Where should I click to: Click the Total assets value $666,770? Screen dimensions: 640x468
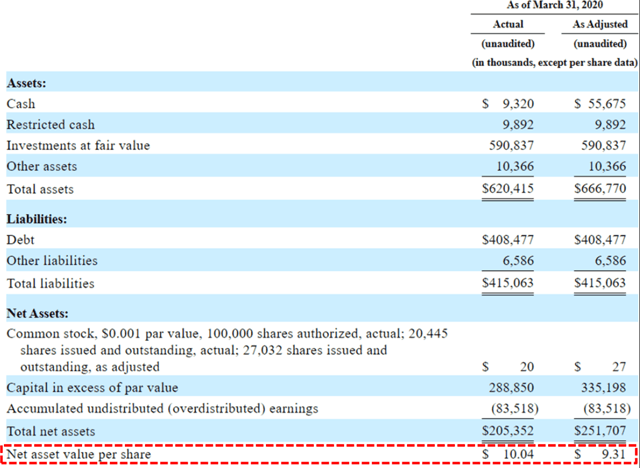pyautogui.click(x=600, y=189)
